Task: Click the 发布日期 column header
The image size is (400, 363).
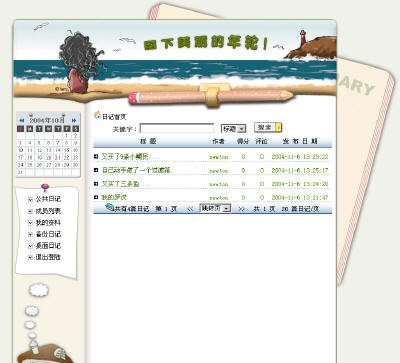Action: (300, 141)
